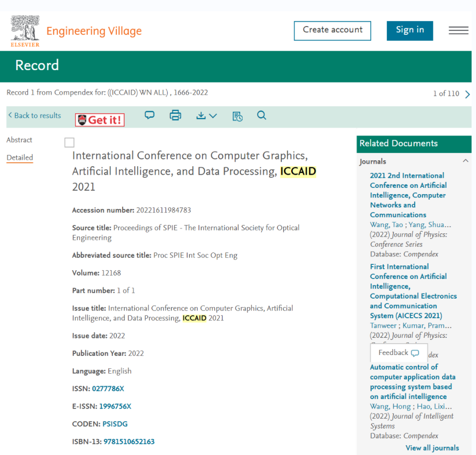Open the comment speech bubble icon
Screen dimensions: 476x455
[150, 115]
